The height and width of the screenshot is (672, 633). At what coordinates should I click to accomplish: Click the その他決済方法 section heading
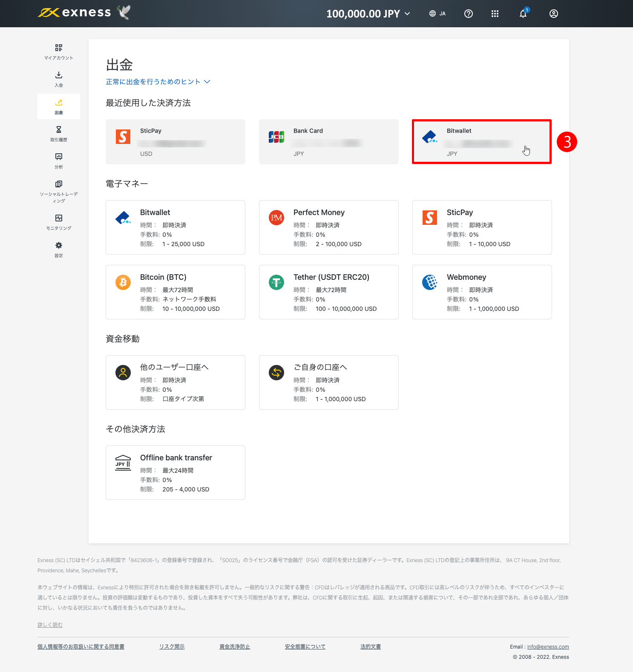pos(135,429)
